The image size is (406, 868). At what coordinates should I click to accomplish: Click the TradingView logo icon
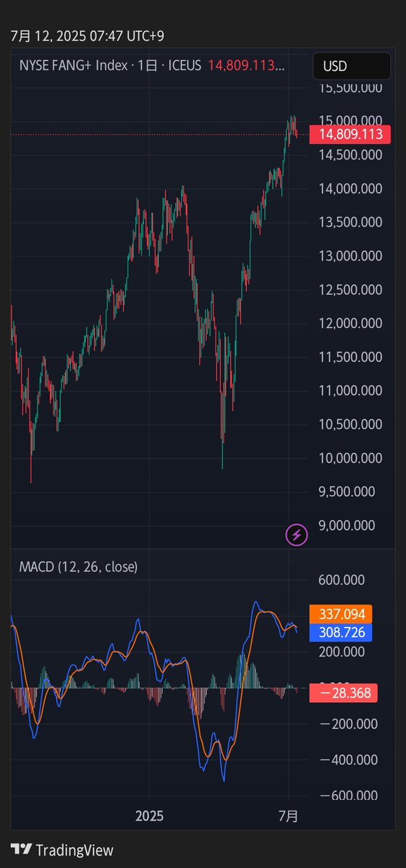coord(21,850)
